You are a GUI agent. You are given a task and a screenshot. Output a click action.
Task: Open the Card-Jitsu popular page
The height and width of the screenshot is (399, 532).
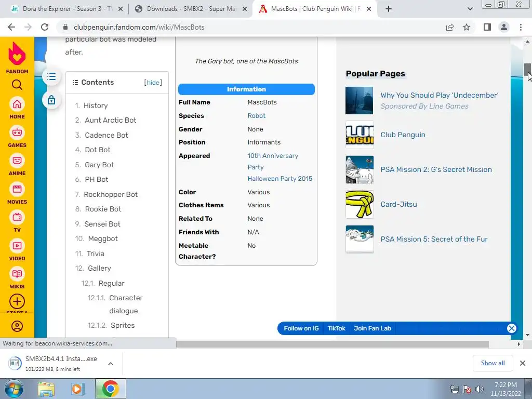398,204
